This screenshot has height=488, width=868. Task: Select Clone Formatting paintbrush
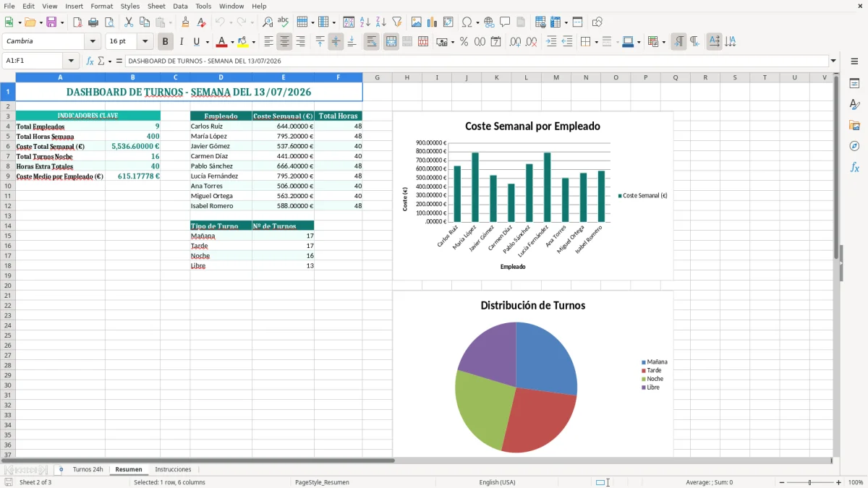point(186,22)
